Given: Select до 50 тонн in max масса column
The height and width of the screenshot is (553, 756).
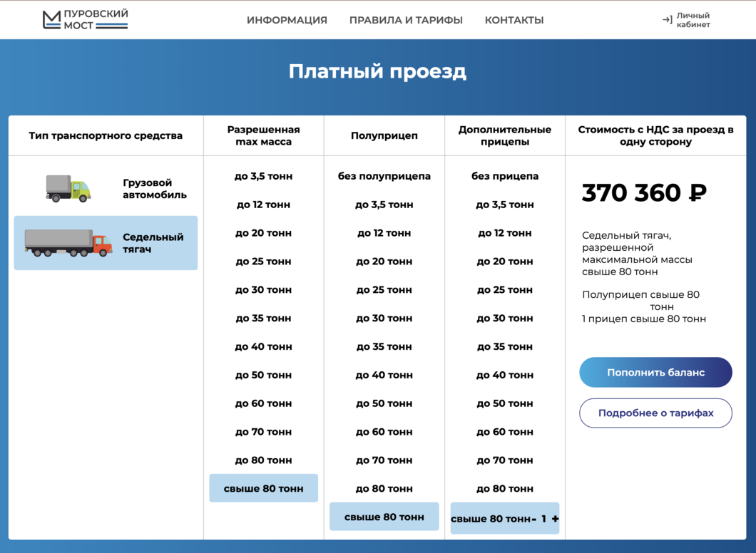Looking at the screenshot, I should pos(263,376).
